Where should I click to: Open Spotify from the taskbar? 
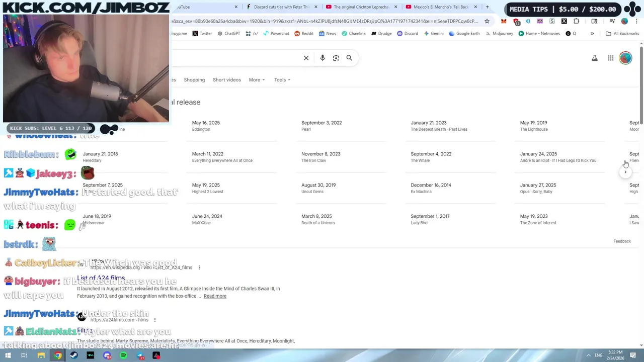click(x=123, y=355)
